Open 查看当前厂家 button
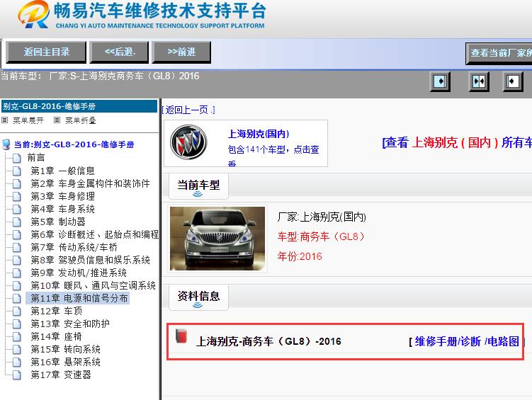The image size is (532, 400). (499, 53)
